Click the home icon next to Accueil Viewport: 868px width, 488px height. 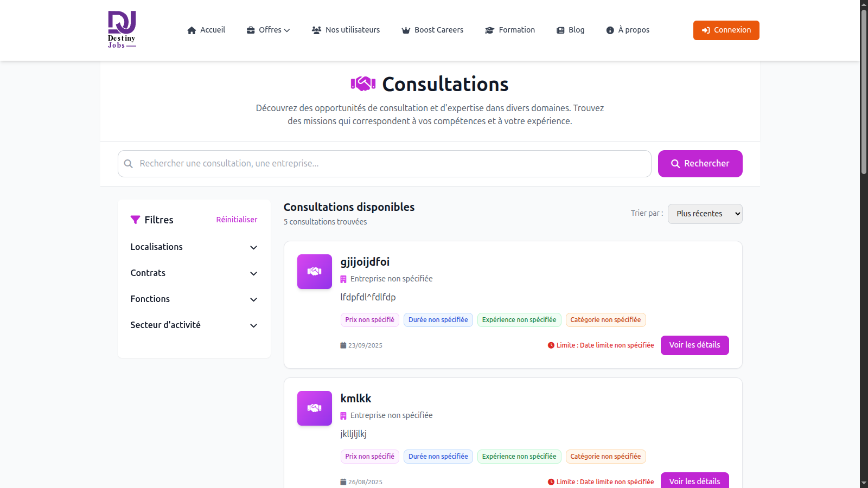(x=192, y=30)
